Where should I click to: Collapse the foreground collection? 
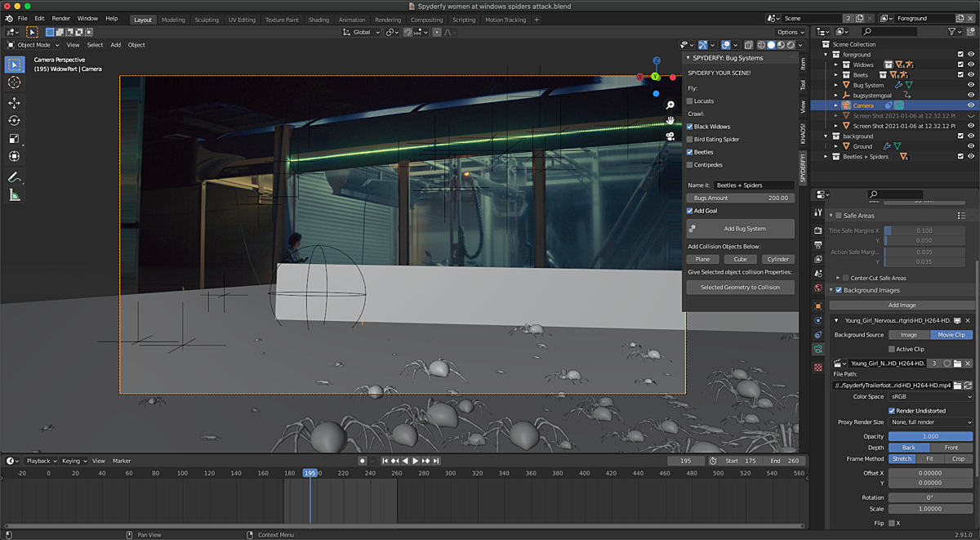coord(826,55)
